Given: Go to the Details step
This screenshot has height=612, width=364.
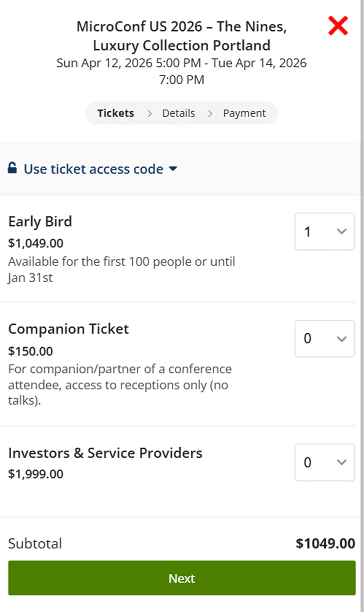Looking at the screenshot, I should point(179,113).
